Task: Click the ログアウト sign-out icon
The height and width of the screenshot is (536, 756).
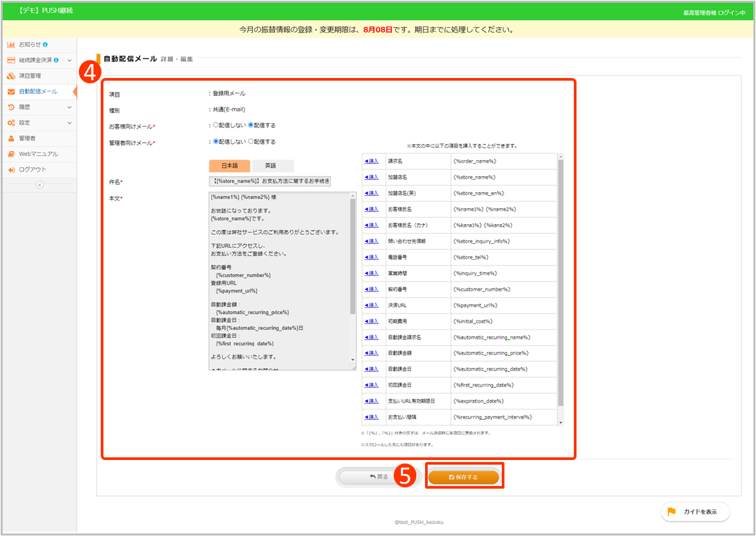Action: pyautogui.click(x=11, y=170)
